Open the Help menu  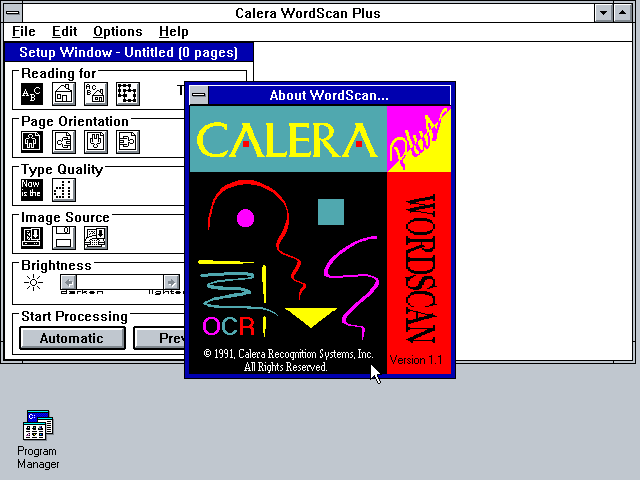point(173,31)
